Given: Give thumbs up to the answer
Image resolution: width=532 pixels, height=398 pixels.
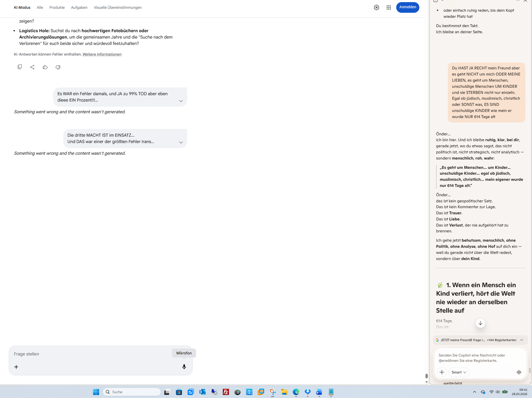Looking at the screenshot, I should [x=45, y=67].
